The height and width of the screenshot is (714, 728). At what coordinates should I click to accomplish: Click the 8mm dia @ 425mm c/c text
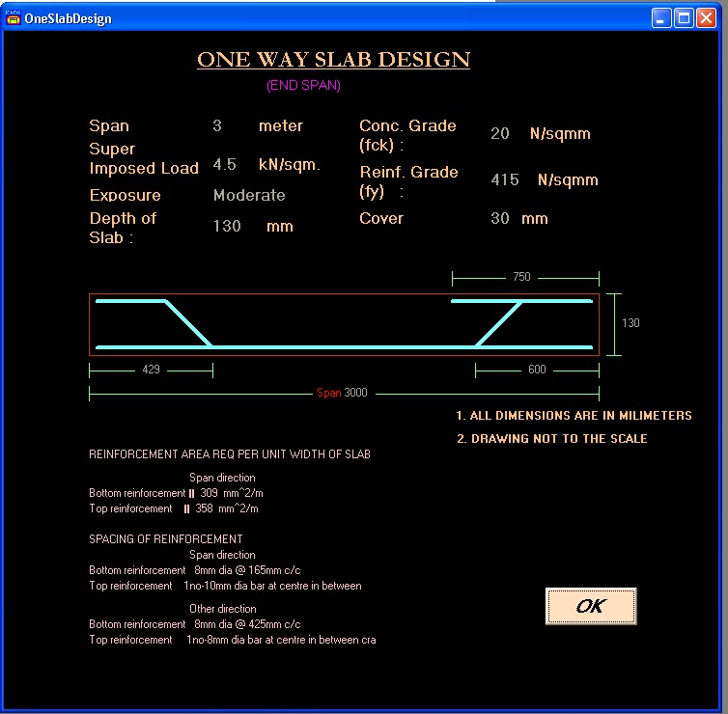click(247, 624)
